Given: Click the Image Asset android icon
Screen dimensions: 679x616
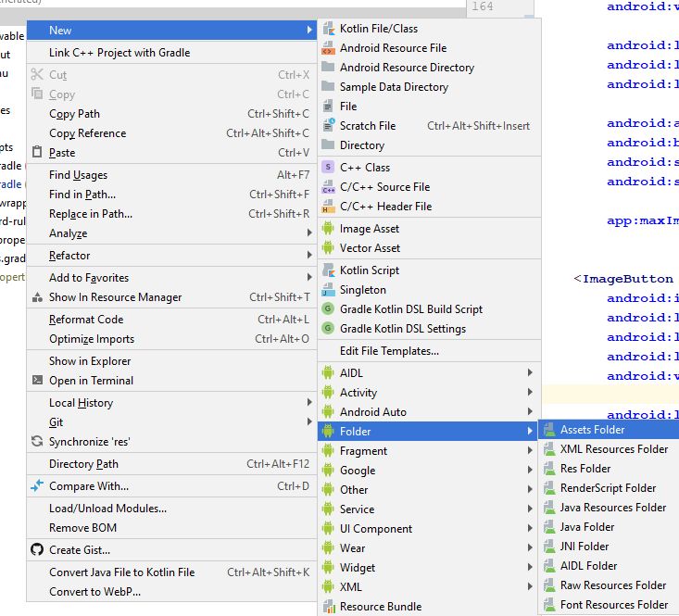Looking at the screenshot, I should [328, 229].
